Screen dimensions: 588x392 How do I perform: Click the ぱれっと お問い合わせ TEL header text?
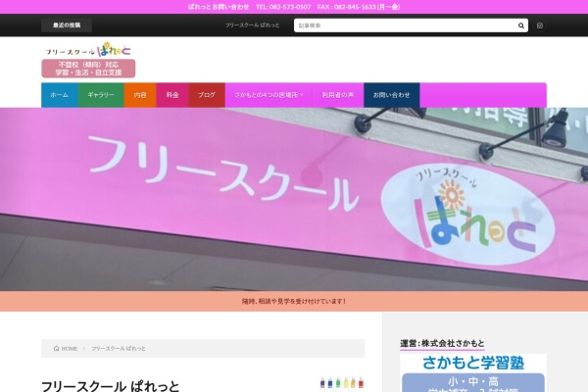(x=294, y=7)
